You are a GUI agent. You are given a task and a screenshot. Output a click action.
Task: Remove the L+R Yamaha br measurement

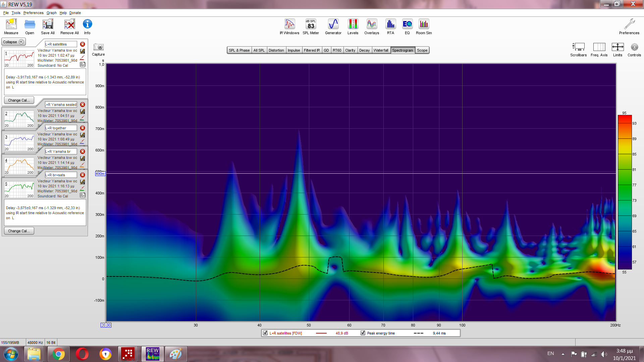(83, 152)
